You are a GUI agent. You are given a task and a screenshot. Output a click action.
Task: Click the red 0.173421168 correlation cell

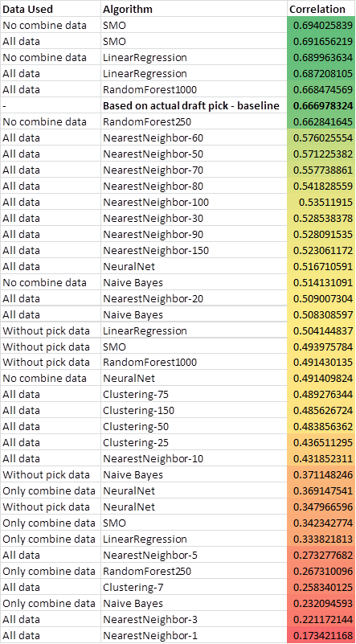click(x=321, y=635)
